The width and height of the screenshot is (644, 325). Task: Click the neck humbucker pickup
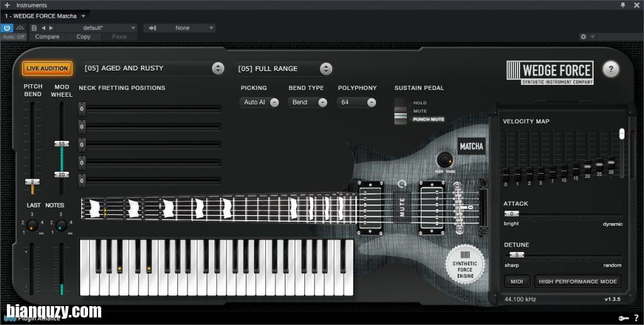point(371,207)
